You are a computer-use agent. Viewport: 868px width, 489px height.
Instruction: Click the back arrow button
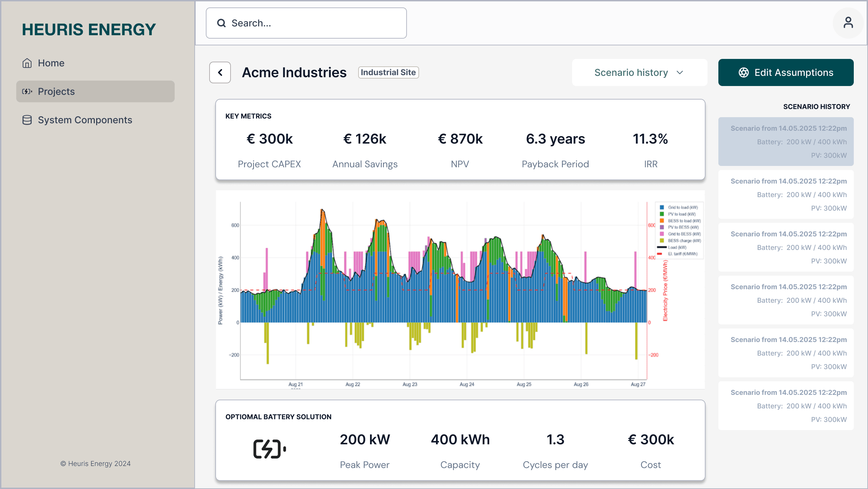coord(220,72)
